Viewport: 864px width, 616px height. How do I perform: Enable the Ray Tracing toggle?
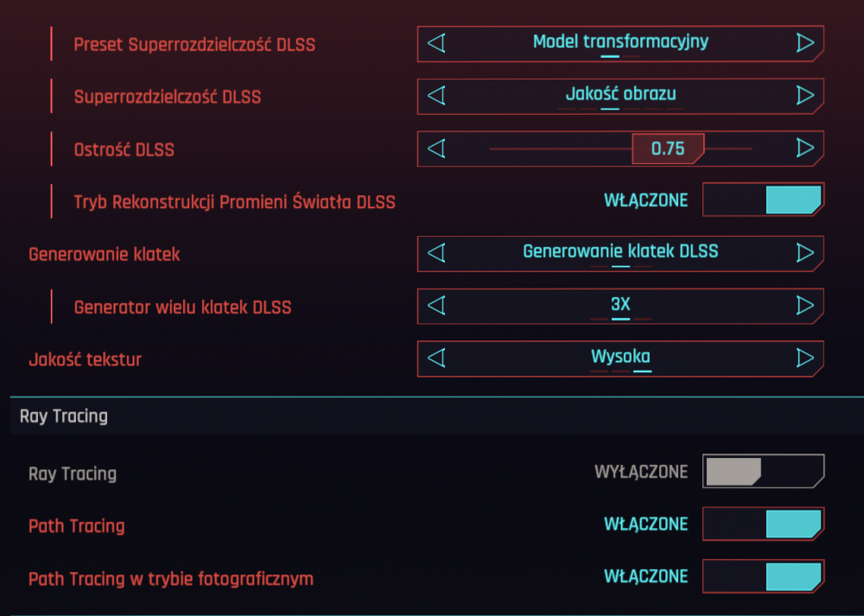coord(763,471)
